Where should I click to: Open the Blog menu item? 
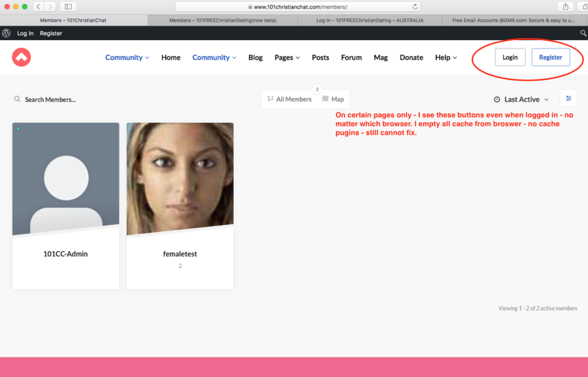tap(256, 57)
